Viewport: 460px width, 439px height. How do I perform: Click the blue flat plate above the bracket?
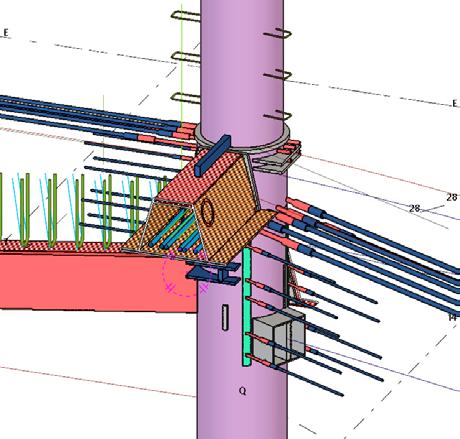tap(213, 155)
